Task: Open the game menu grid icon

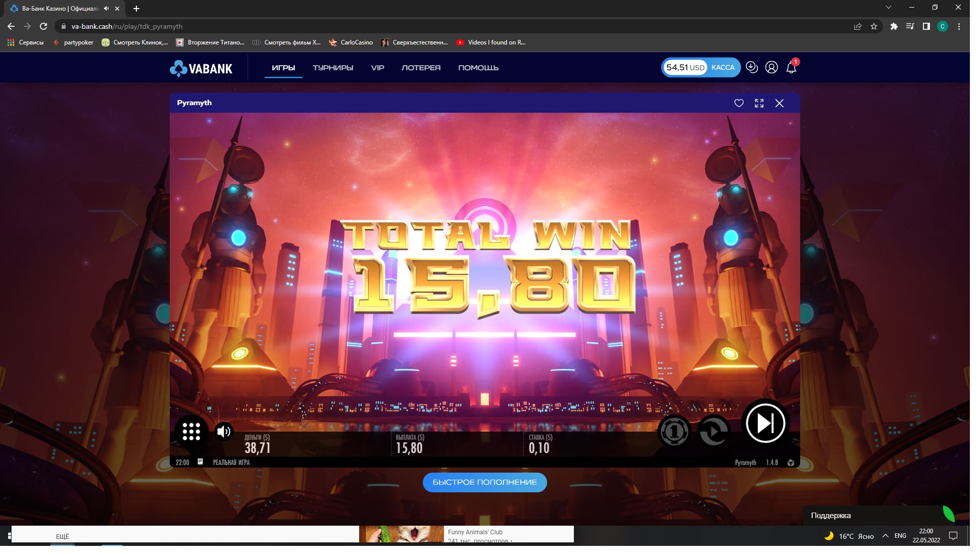Action: click(x=191, y=431)
